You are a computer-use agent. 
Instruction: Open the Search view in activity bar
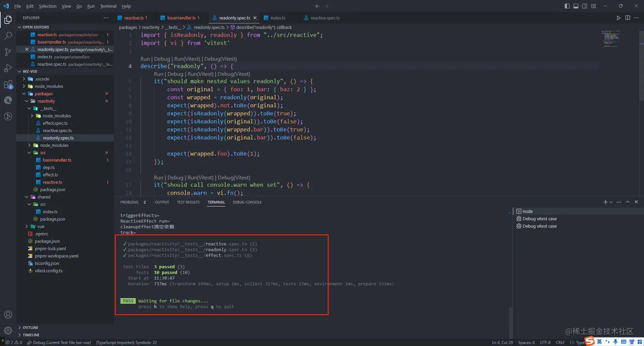(x=8, y=36)
